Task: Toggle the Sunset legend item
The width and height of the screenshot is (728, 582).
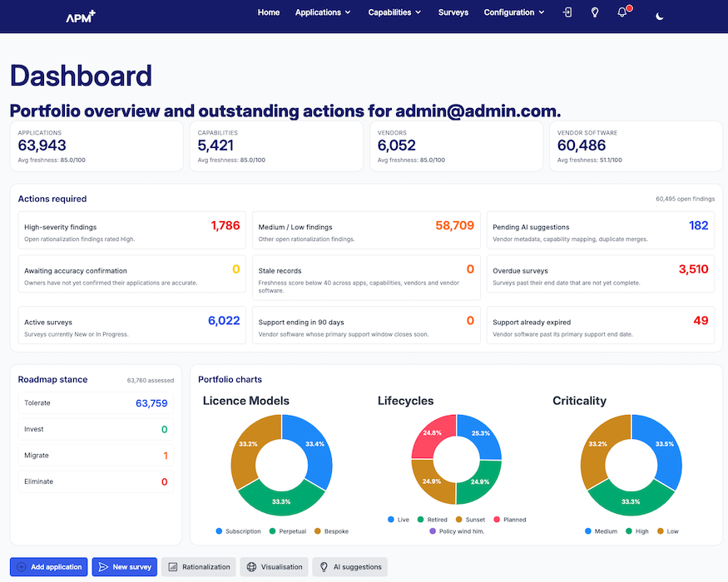Action: (470, 520)
